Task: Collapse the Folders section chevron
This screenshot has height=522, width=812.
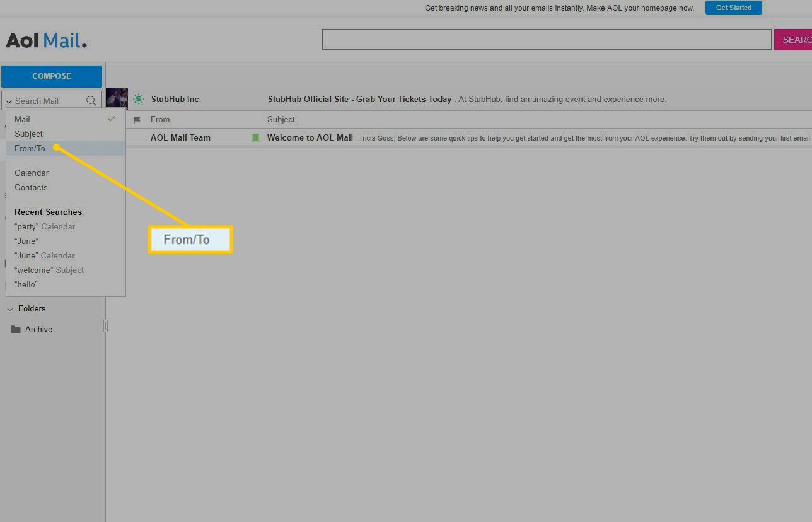Action: 9,309
